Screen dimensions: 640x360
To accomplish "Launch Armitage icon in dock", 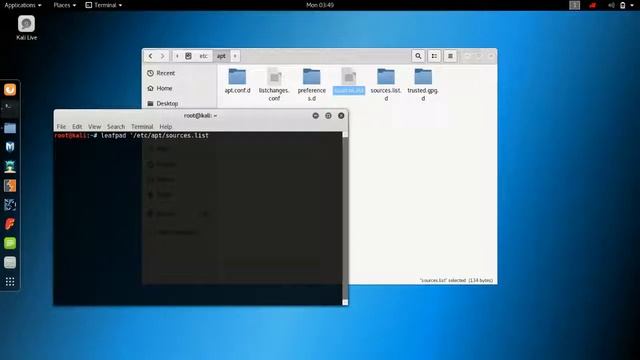I will coord(10,166).
